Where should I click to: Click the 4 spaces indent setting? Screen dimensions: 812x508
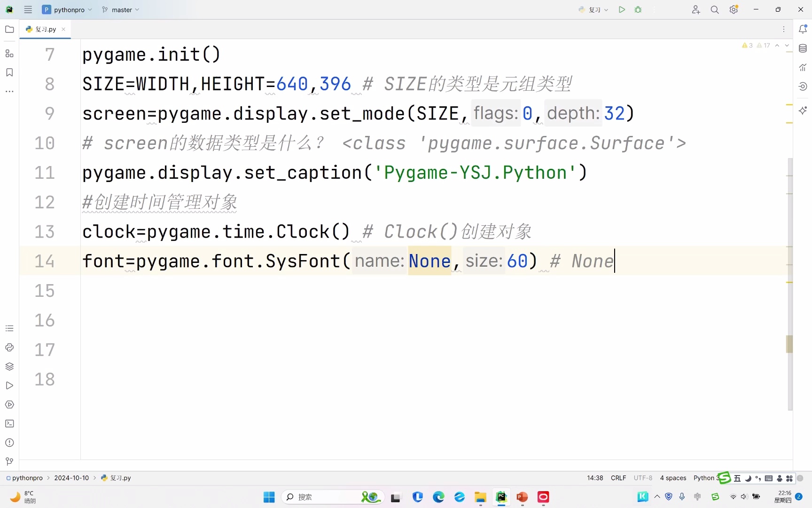coord(672,478)
